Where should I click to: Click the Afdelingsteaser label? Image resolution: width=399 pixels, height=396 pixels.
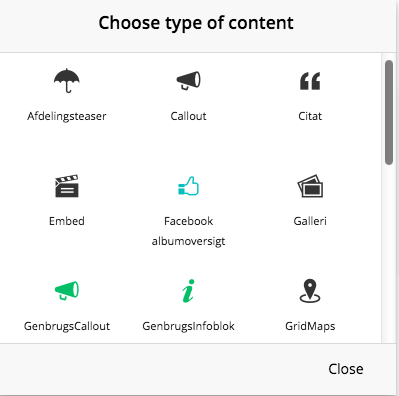click(x=67, y=116)
